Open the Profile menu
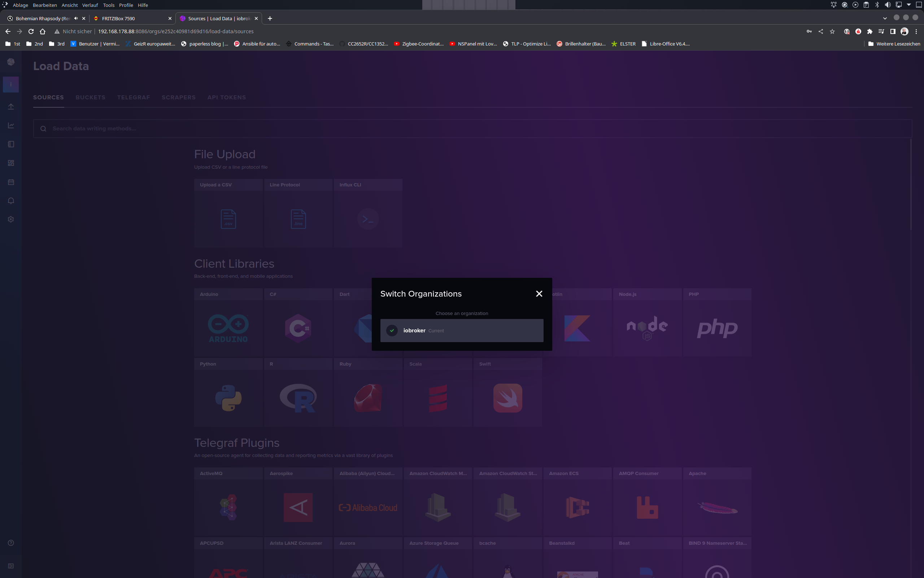 [x=126, y=5]
